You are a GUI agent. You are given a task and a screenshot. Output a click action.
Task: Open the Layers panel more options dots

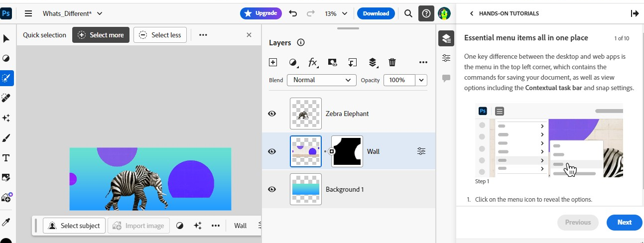(x=423, y=62)
